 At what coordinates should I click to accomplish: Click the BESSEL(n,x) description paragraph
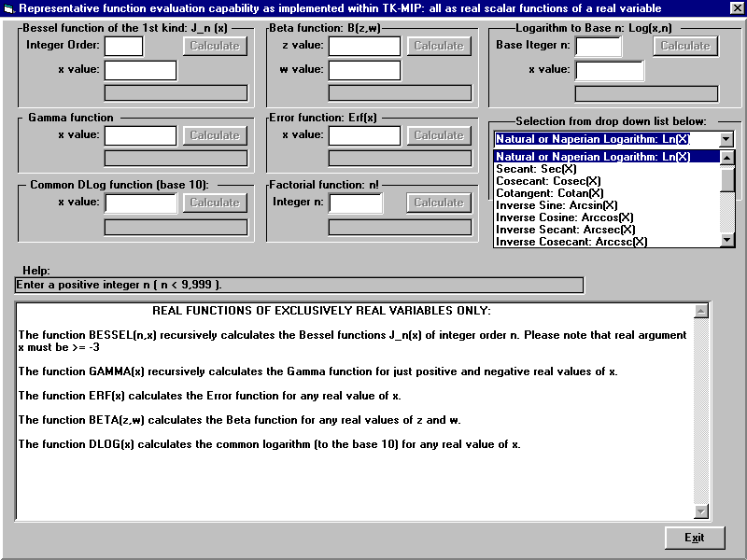pos(353,342)
